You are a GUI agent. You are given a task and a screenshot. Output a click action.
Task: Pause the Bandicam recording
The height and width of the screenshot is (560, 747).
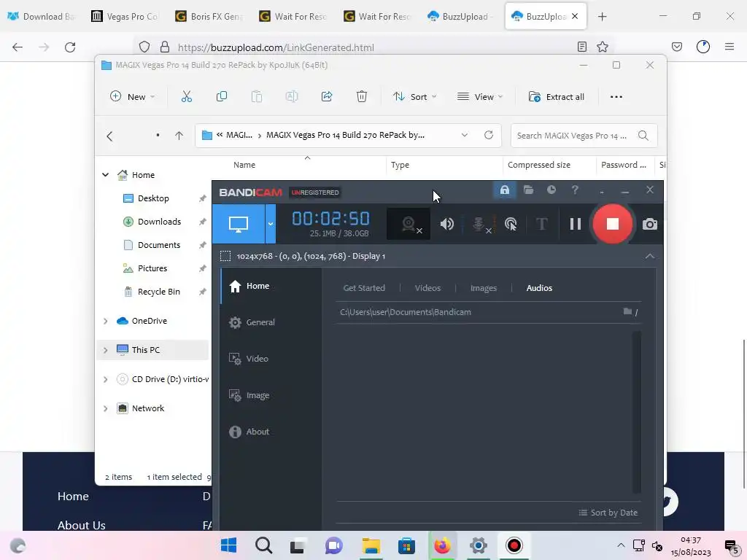(x=576, y=224)
